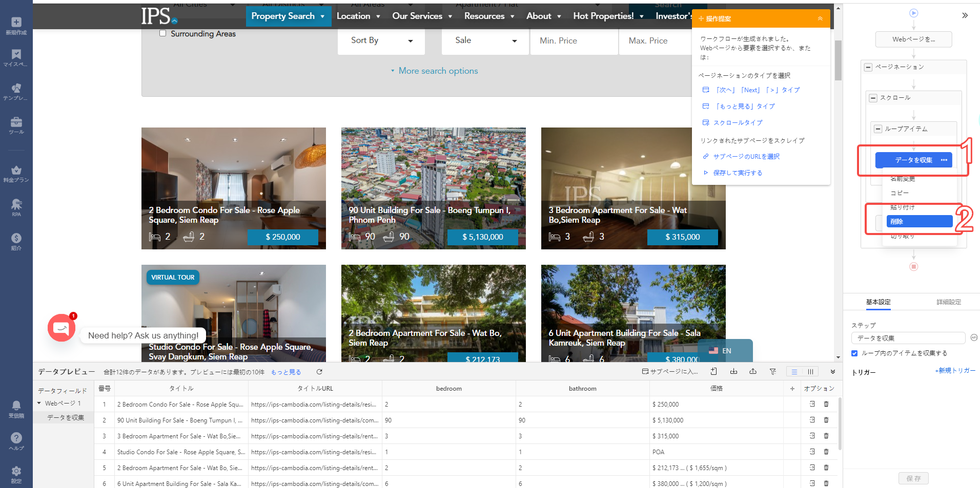The width and height of the screenshot is (980, 488).
Task: Select 削除 from the context menu
Action: point(919,221)
